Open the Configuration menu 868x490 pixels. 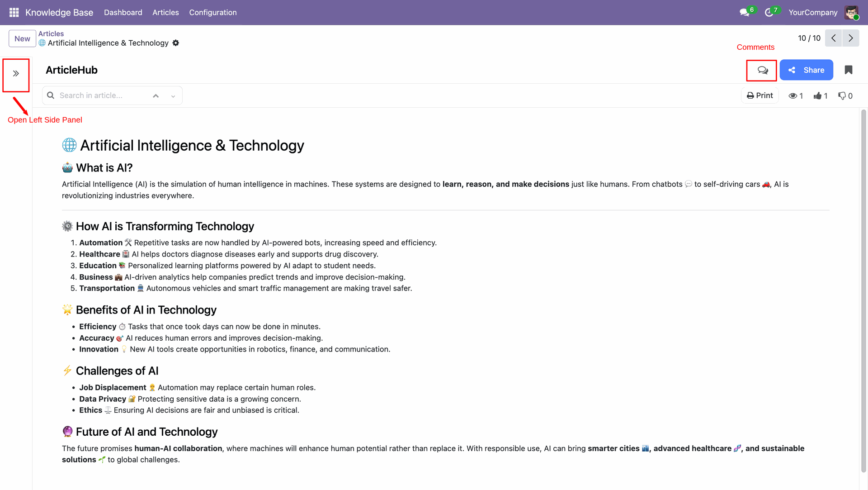pos(212,12)
